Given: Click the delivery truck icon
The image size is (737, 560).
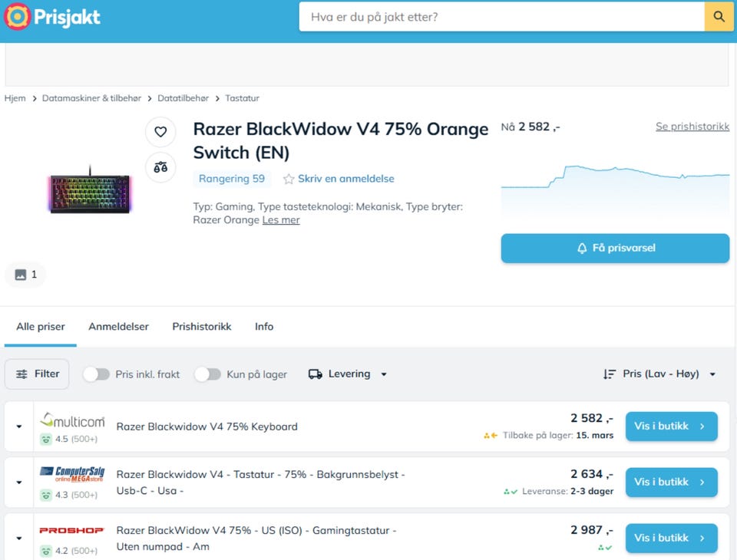Looking at the screenshot, I should click(x=316, y=374).
